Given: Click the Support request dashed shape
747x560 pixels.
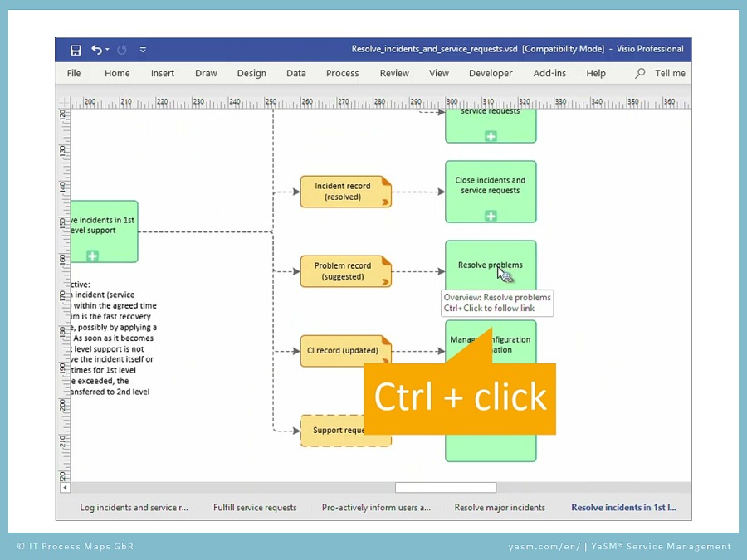Looking at the screenshot, I should point(333,431).
